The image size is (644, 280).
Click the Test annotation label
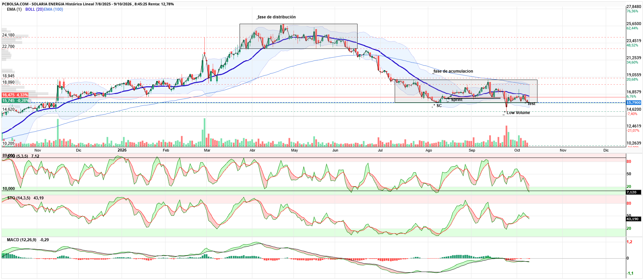531,104
